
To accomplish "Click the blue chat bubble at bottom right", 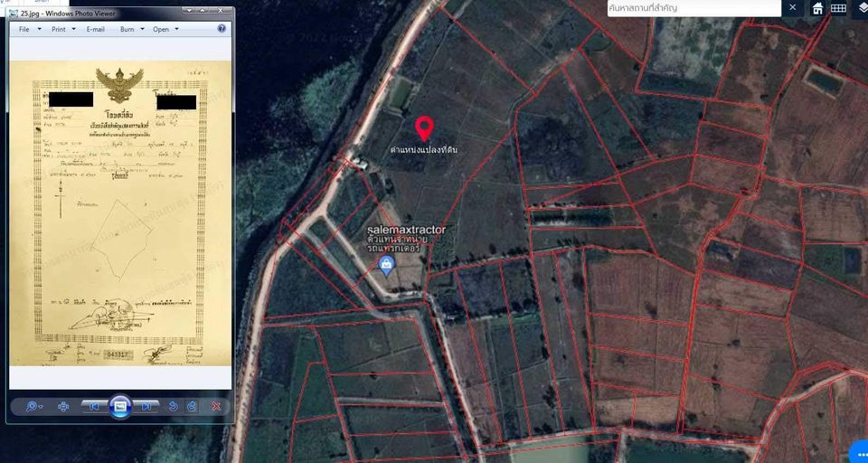I will (859, 453).
